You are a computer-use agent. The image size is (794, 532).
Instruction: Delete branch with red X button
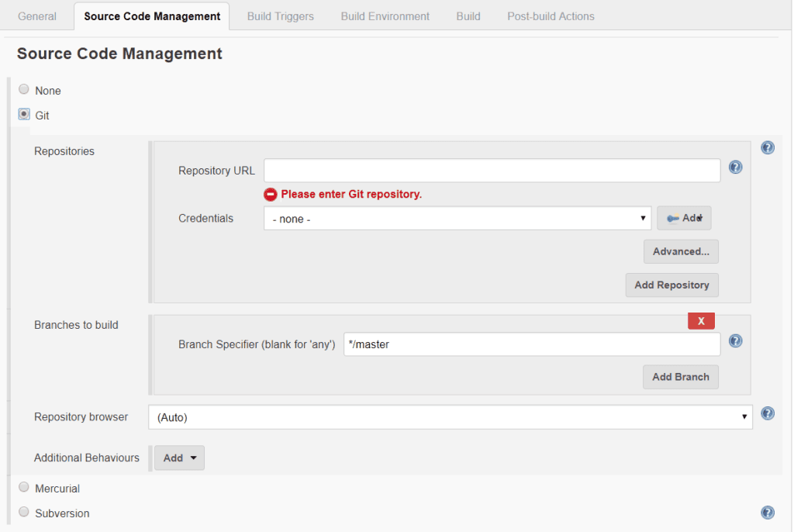(701, 321)
